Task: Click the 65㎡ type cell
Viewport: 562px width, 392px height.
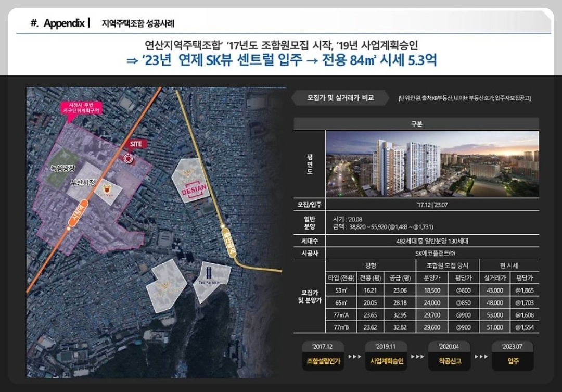Action: tap(341, 302)
